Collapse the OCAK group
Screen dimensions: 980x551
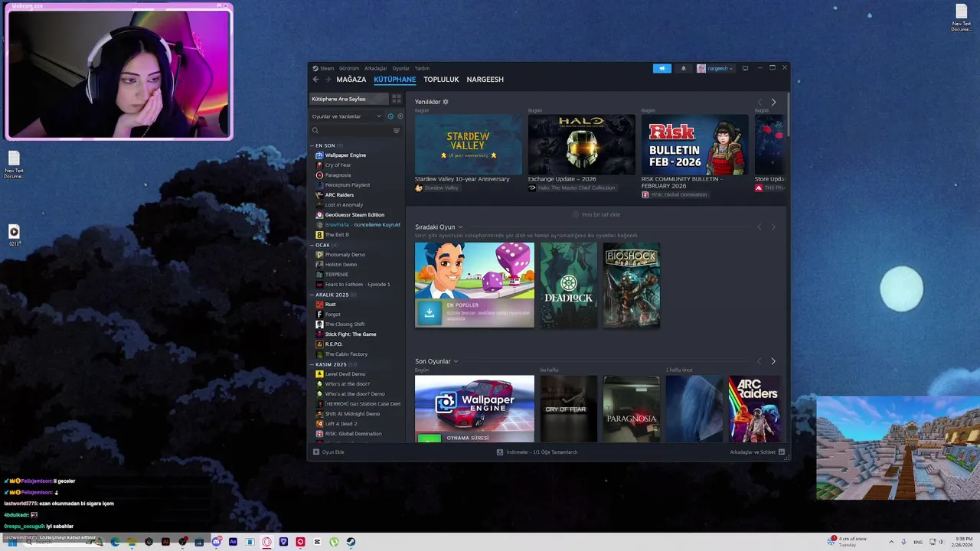click(312, 245)
